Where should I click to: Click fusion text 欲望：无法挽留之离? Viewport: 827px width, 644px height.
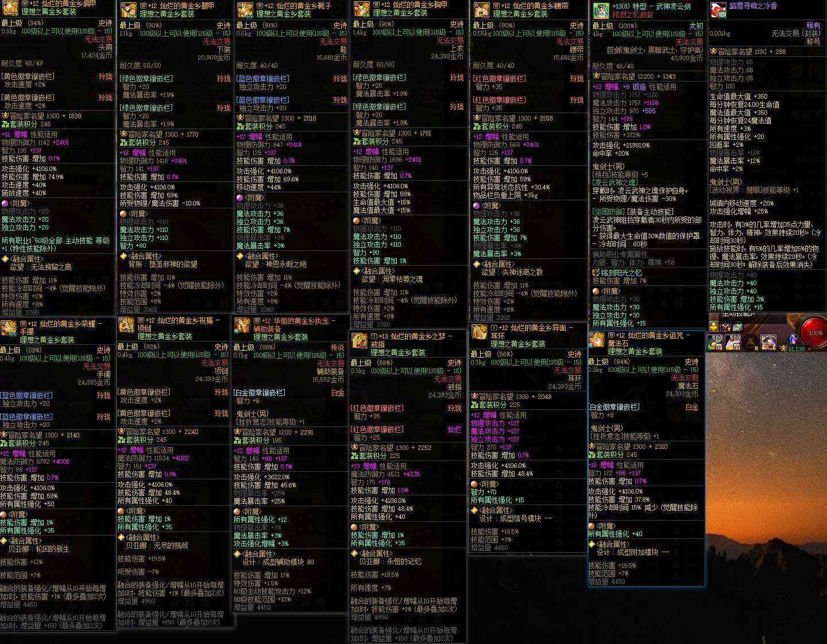coord(41,267)
